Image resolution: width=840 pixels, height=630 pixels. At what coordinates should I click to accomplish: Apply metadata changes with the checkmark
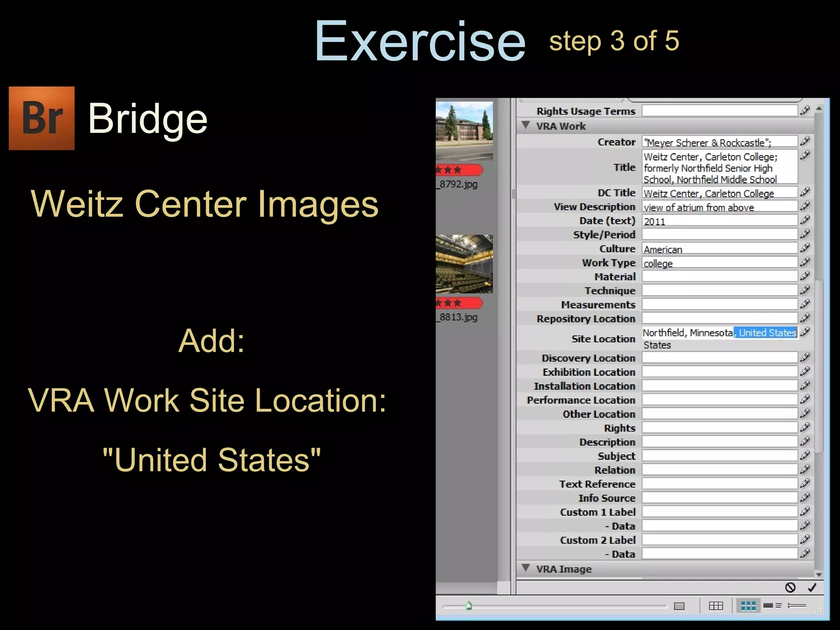click(812, 587)
